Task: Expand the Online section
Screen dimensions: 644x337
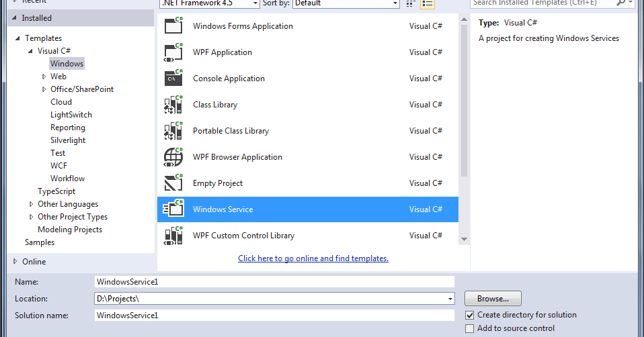Action: click(x=15, y=261)
